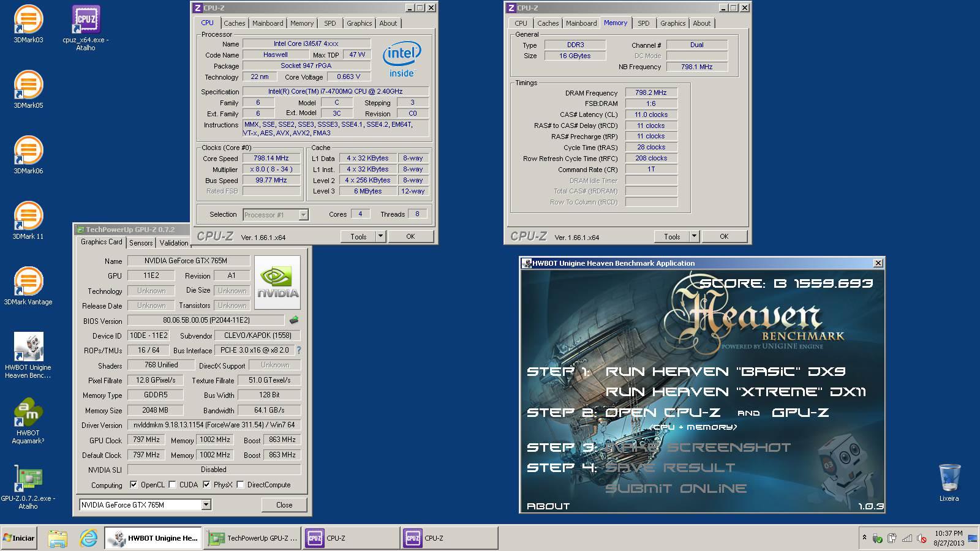Click the Iniciar start button

click(x=18, y=538)
